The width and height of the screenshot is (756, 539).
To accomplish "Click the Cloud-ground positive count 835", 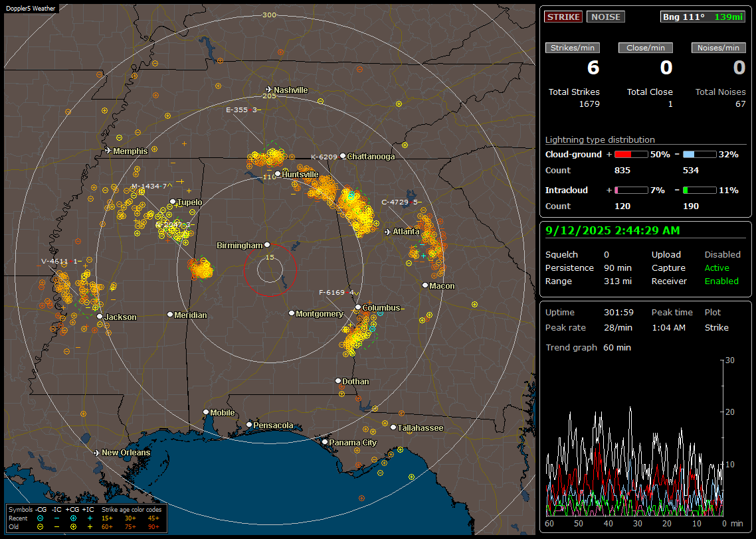I will (x=622, y=171).
